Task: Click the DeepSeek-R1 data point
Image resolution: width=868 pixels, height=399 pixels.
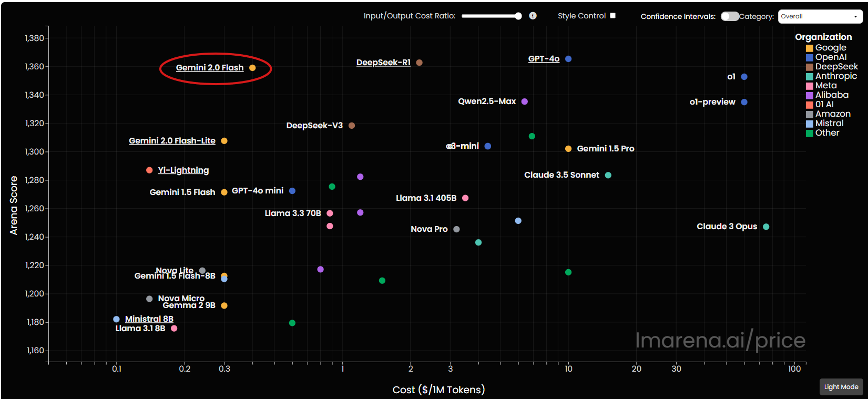Action: coord(419,63)
